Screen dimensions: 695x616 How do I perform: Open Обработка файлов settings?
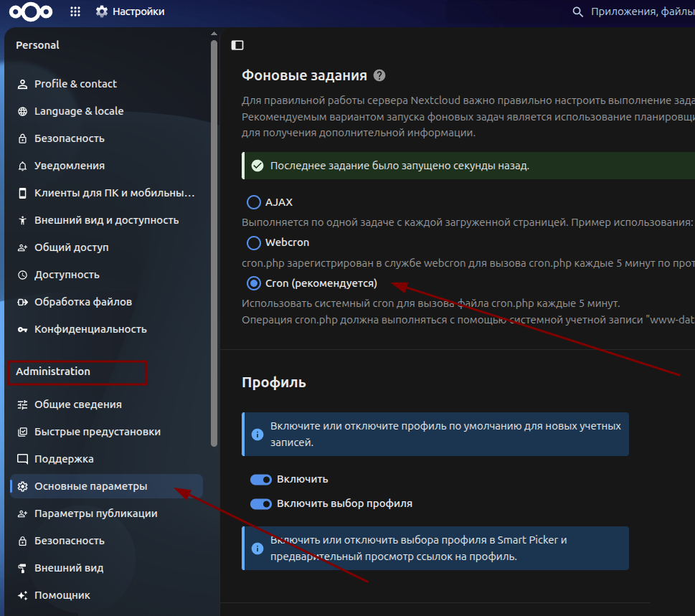click(x=106, y=302)
